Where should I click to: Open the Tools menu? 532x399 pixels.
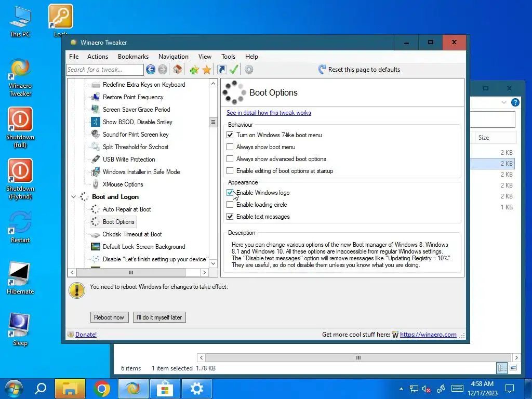point(229,57)
